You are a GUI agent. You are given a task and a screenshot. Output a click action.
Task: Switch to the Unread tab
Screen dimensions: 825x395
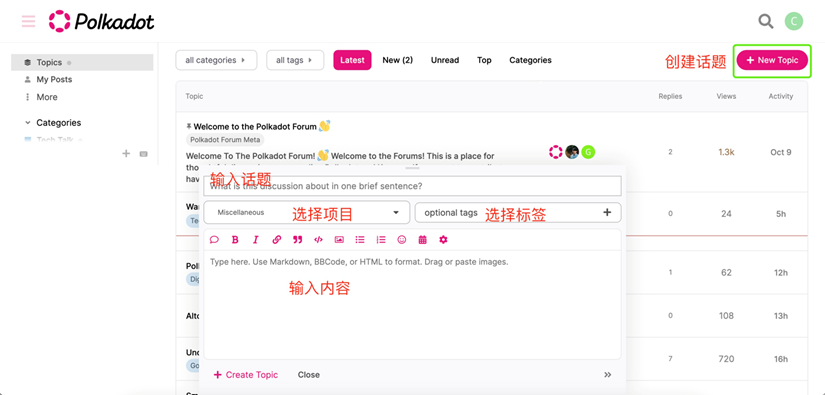click(x=445, y=60)
